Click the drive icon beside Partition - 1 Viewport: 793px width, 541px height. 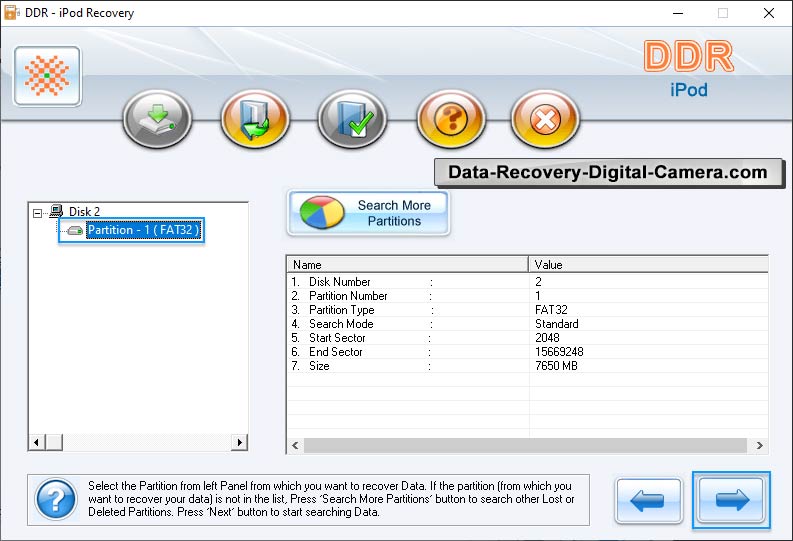click(x=75, y=231)
